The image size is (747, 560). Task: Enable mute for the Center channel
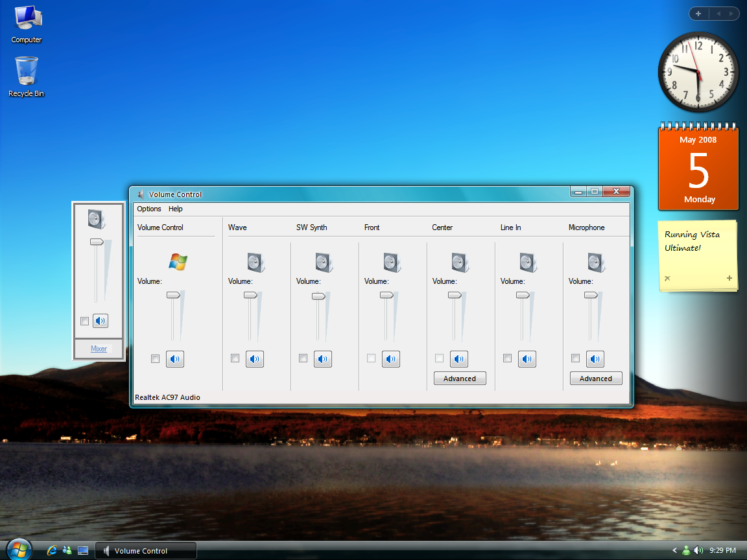(x=439, y=358)
